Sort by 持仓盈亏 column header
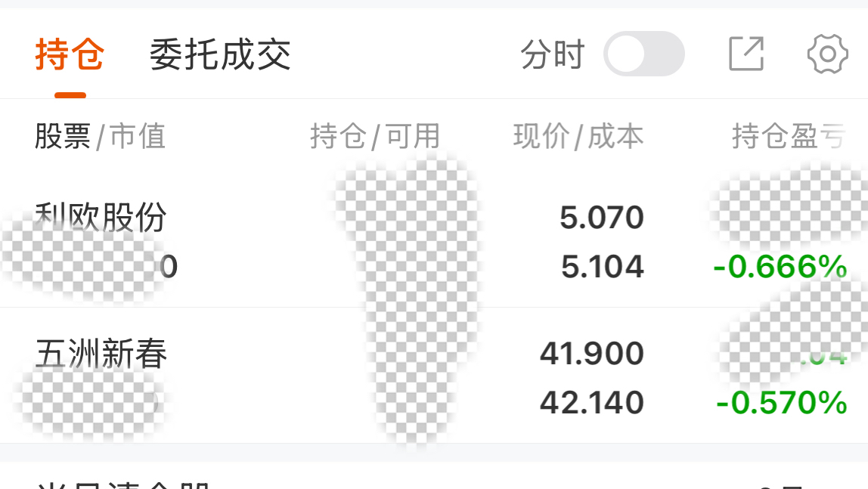The width and height of the screenshot is (868, 489). 789,136
